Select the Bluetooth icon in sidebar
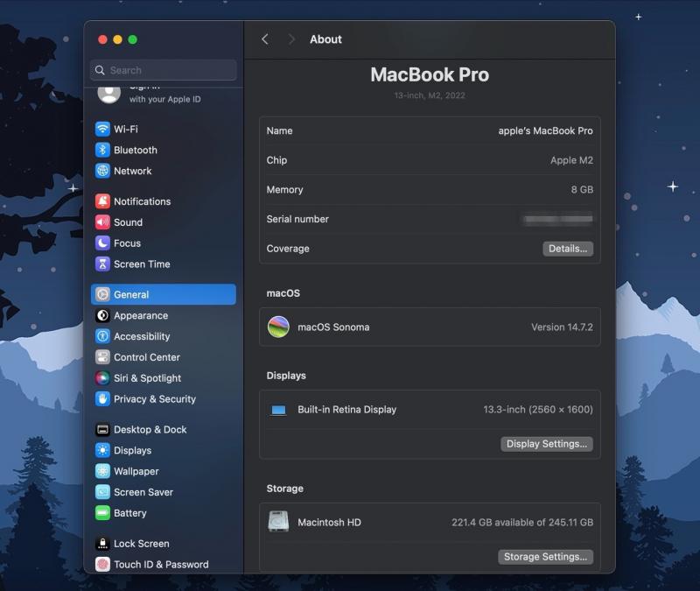The height and width of the screenshot is (591, 700). pyautogui.click(x=102, y=150)
